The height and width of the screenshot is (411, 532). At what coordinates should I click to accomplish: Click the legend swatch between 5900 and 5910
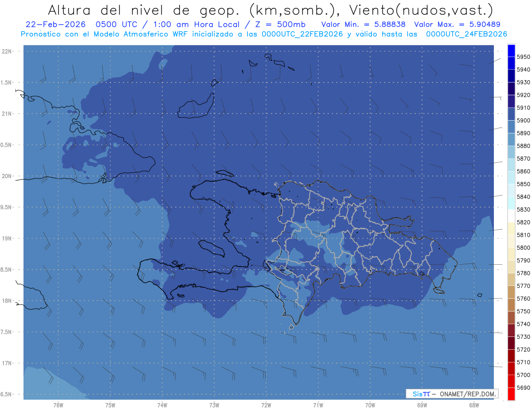pos(511,114)
